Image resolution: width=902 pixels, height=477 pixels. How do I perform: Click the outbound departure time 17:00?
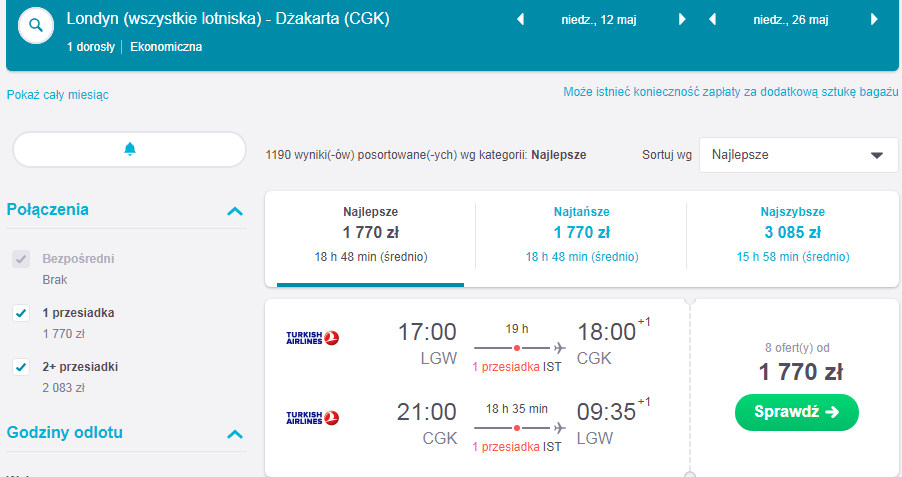coord(427,333)
